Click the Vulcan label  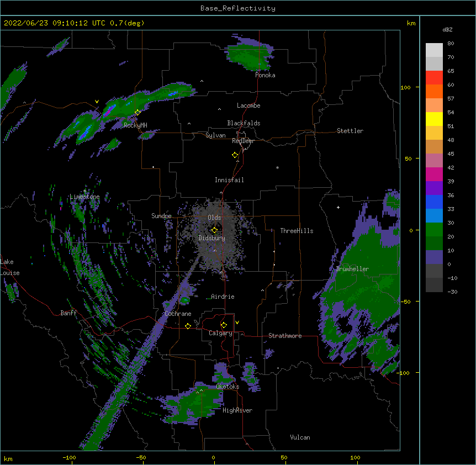click(300, 437)
